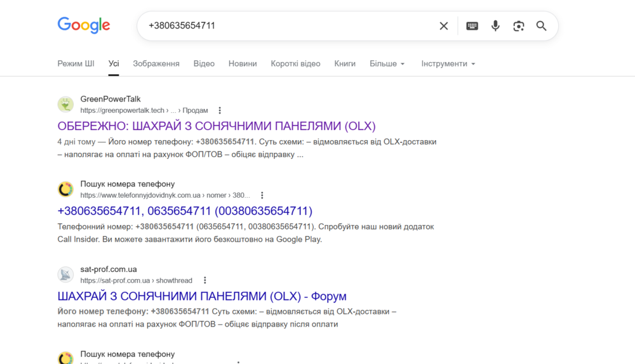Screen dimensions: 635x364
Task: Open the on-screen keyboard input tool
Action: tap(472, 26)
